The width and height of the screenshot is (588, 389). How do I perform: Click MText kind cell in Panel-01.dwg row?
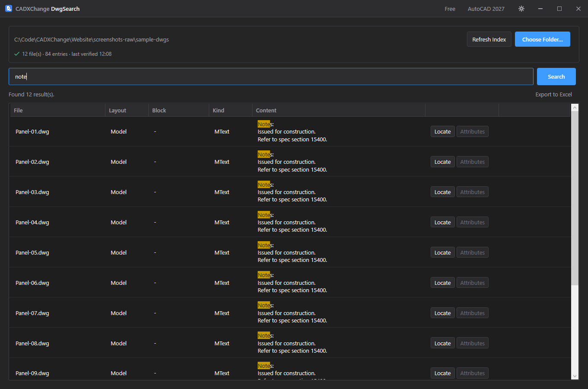222,132
